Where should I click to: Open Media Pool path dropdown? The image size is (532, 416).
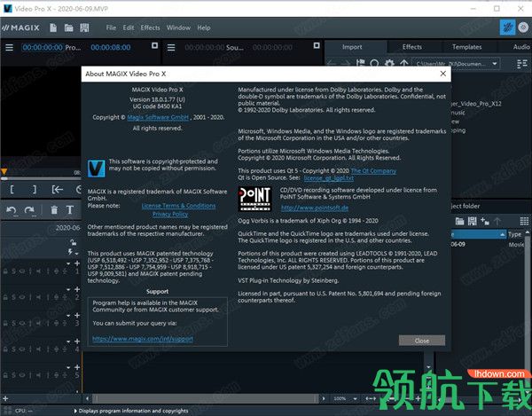click(495, 64)
